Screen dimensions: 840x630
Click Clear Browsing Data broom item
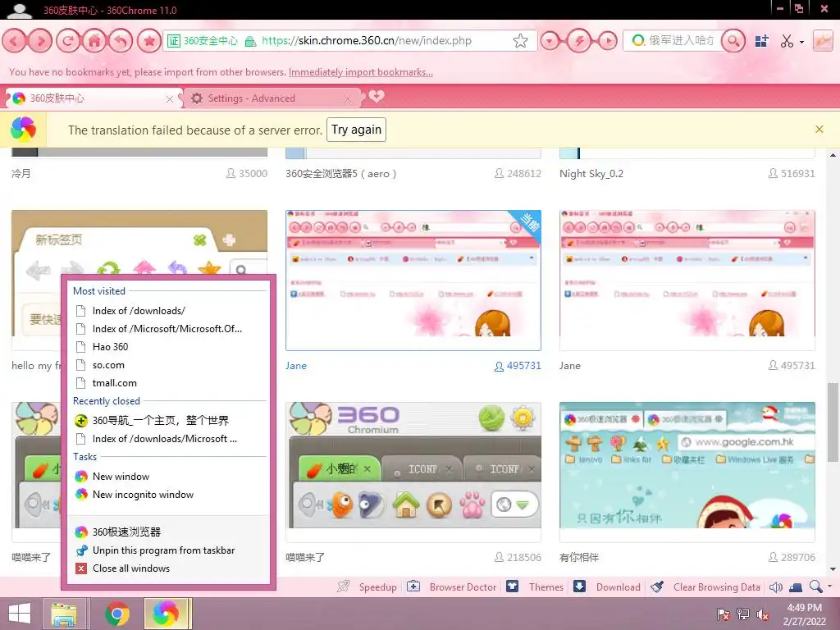coord(705,587)
